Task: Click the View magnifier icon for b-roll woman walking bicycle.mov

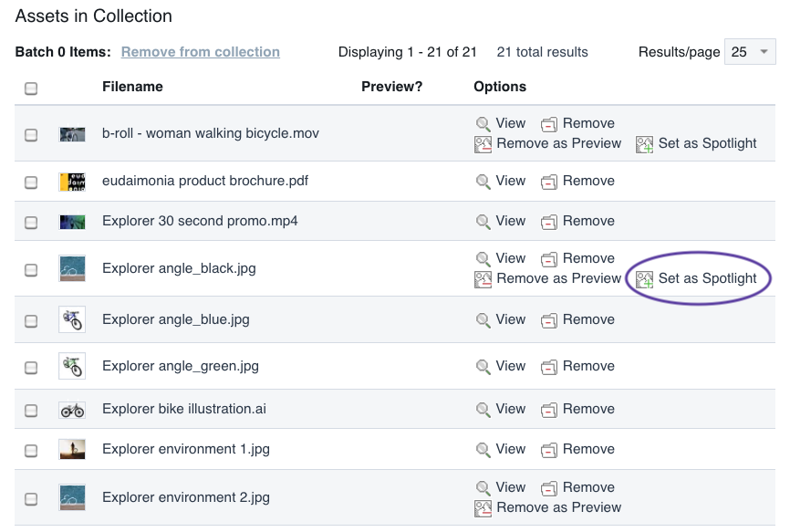Action: click(483, 124)
